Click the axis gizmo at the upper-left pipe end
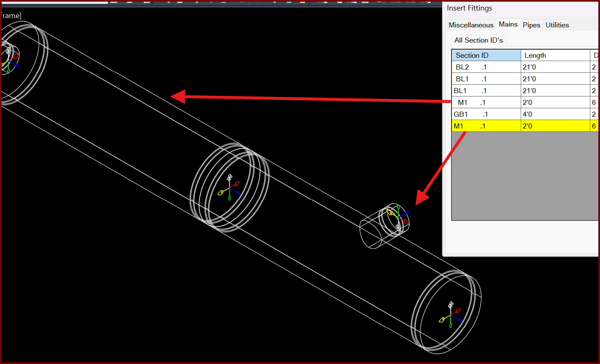 (x=8, y=63)
